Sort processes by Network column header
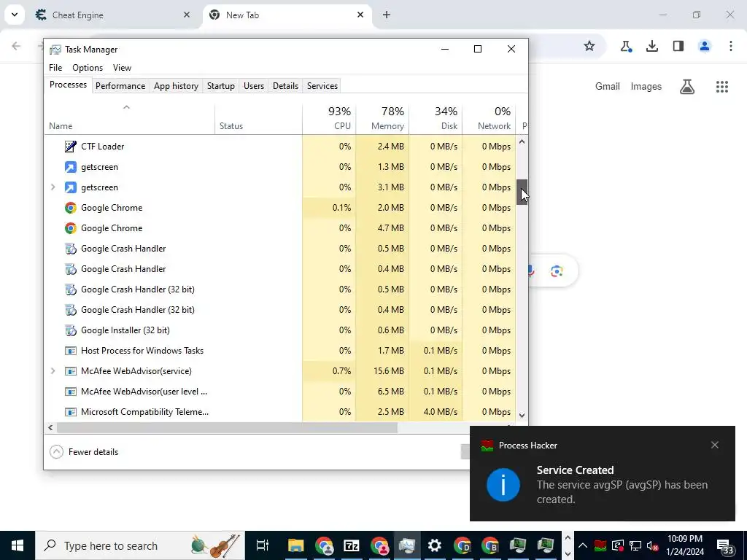The image size is (747, 560). [x=489, y=118]
